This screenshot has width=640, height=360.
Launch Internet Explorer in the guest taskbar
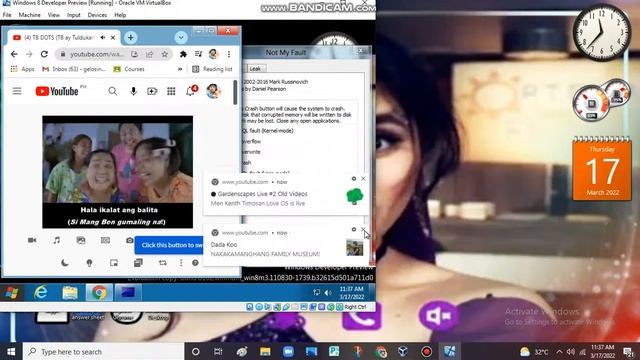(x=40, y=293)
